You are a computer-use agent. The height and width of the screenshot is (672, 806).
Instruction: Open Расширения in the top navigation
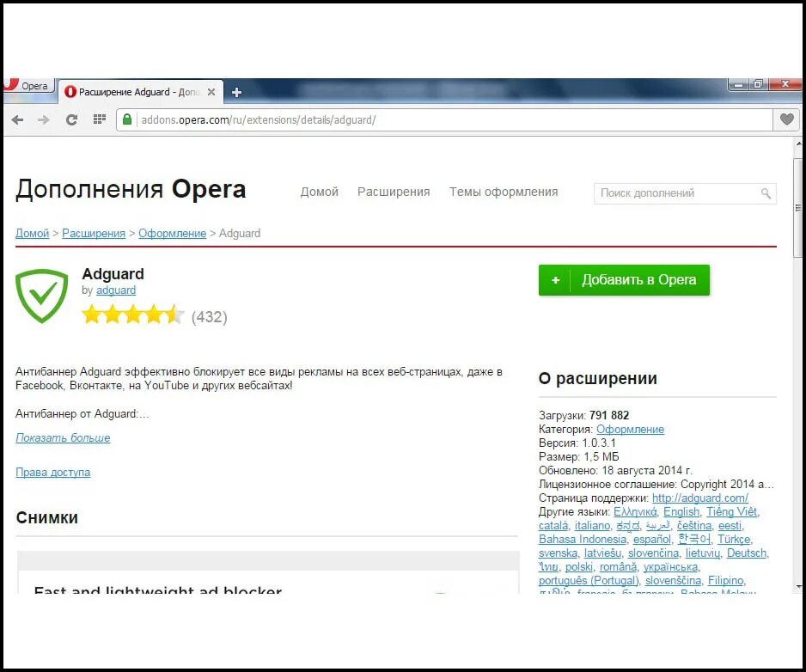pos(394,192)
